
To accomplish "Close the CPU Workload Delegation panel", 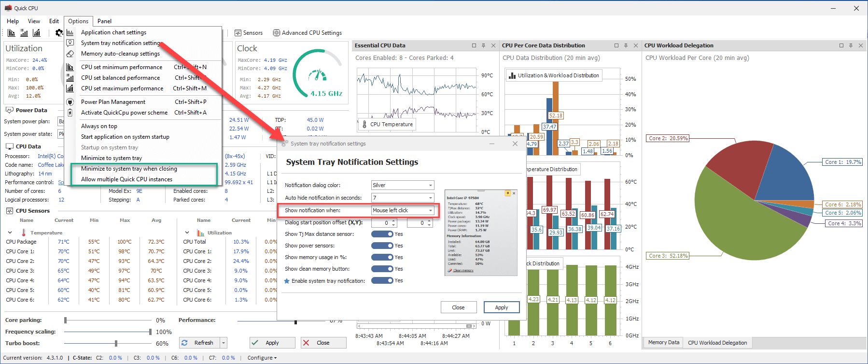I will (860, 45).
